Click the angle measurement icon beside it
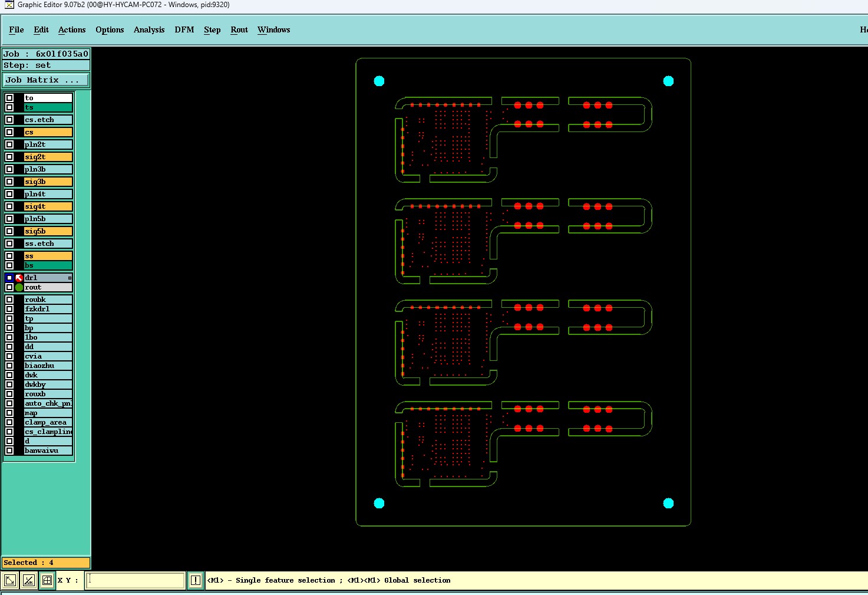This screenshot has height=595, width=868. [x=28, y=580]
